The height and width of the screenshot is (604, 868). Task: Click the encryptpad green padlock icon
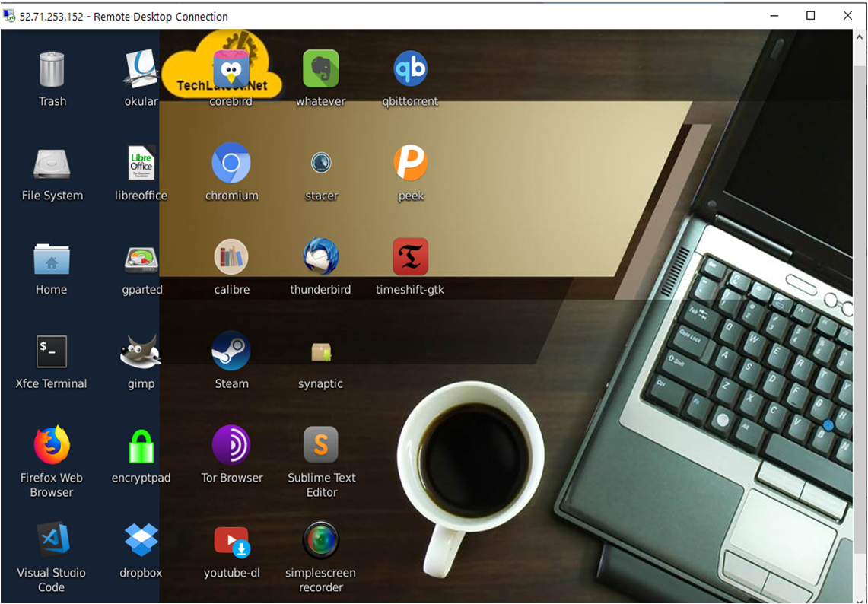click(141, 447)
